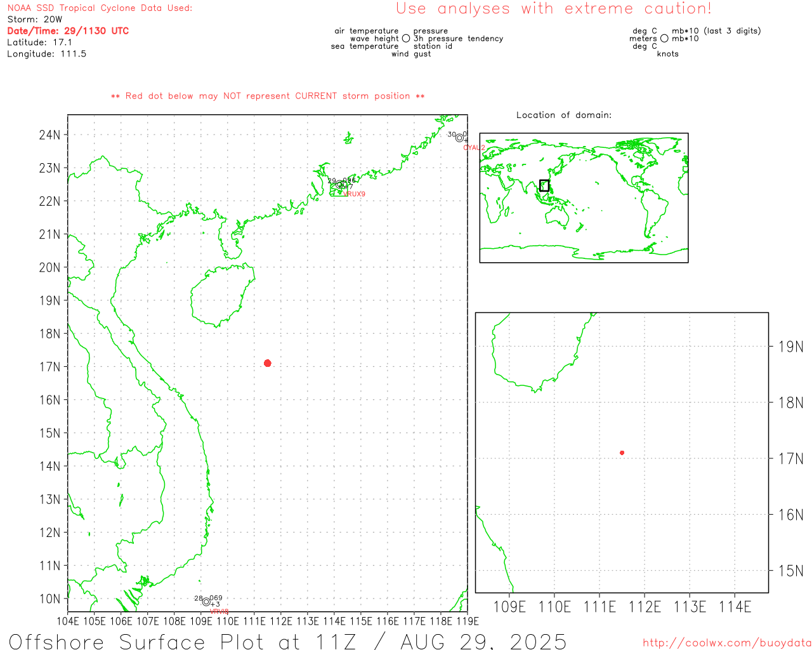Image resolution: width=812 pixels, height=650 pixels.
Task: Click the left legend station circle symbol
Action: [x=406, y=38]
